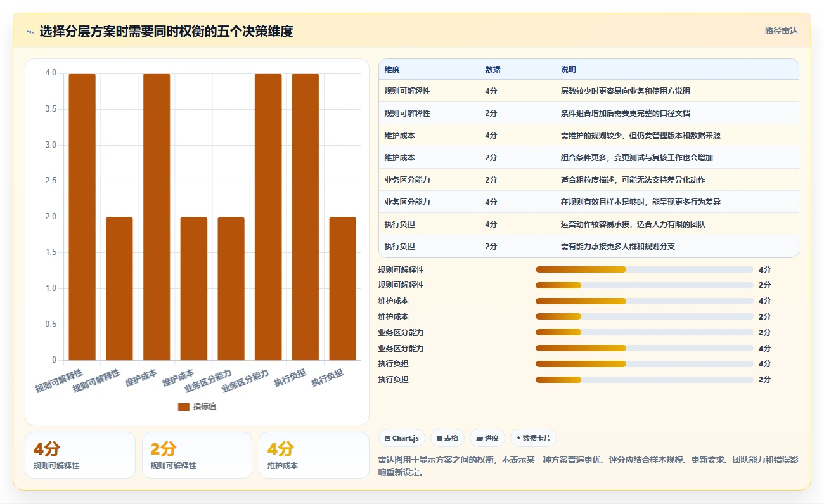This screenshot has width=824, height=504.
Task: Click the 执行负担 chart bar valued 4
Action: click(x=306, y=217)
